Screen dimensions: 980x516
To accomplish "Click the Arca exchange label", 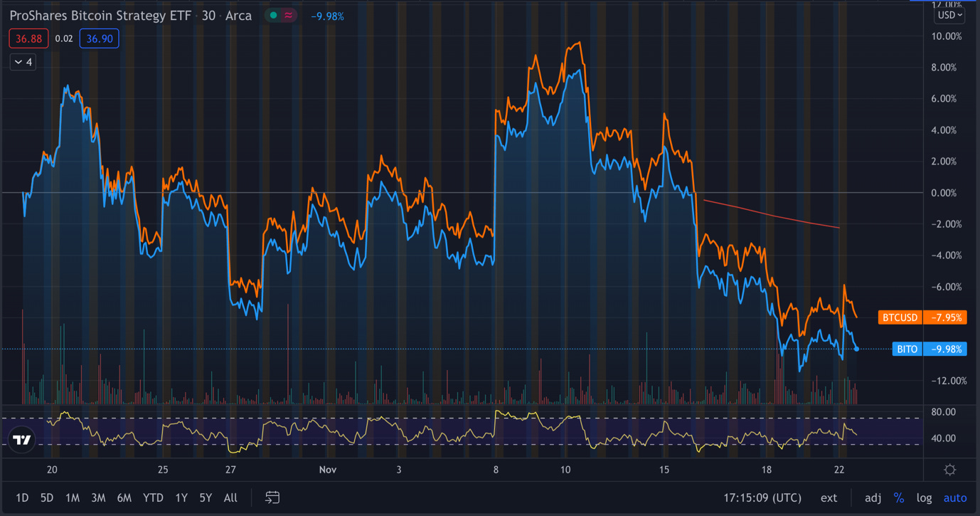I will (x=238, y=15).
